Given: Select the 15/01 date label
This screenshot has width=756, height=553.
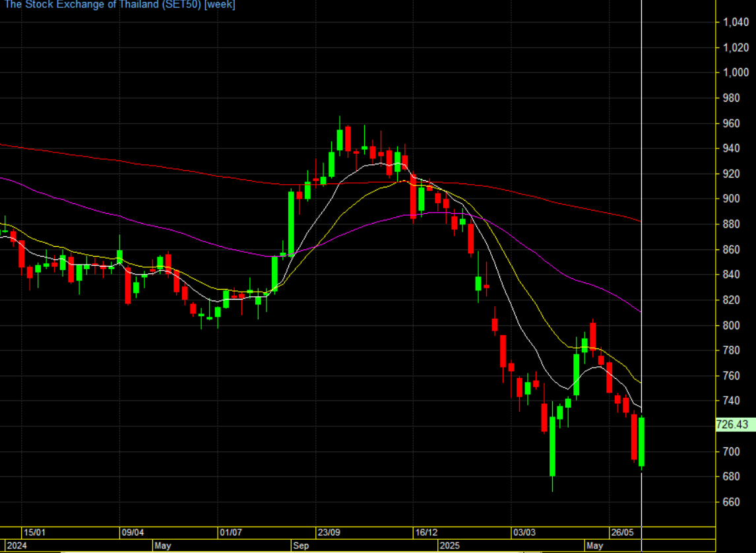Looking at the screenshot, I should click(x=35, y=533).
